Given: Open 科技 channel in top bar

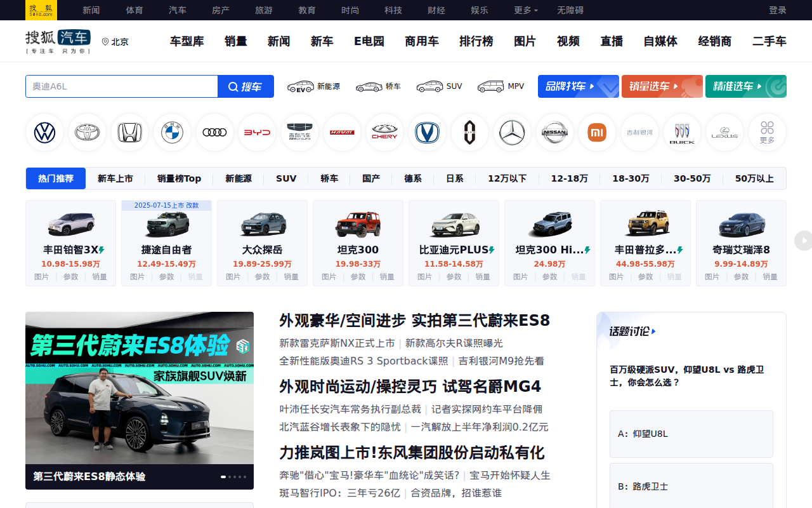Looking at the screenshot, I should [x=393, y=10].
